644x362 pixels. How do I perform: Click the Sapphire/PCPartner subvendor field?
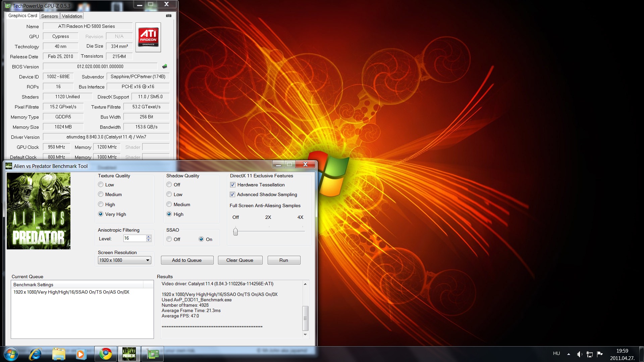click(x=138, y=76)
